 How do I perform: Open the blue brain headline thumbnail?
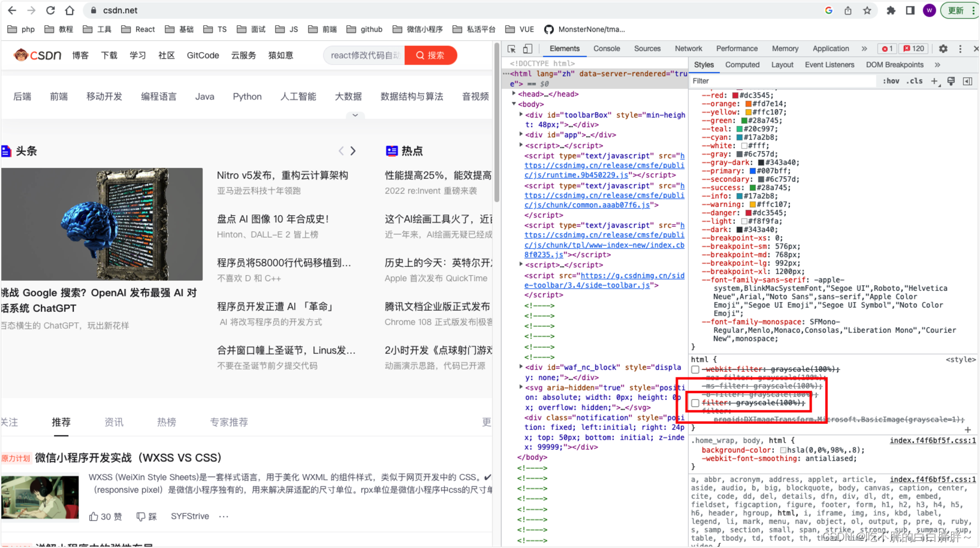coord(102,224)
